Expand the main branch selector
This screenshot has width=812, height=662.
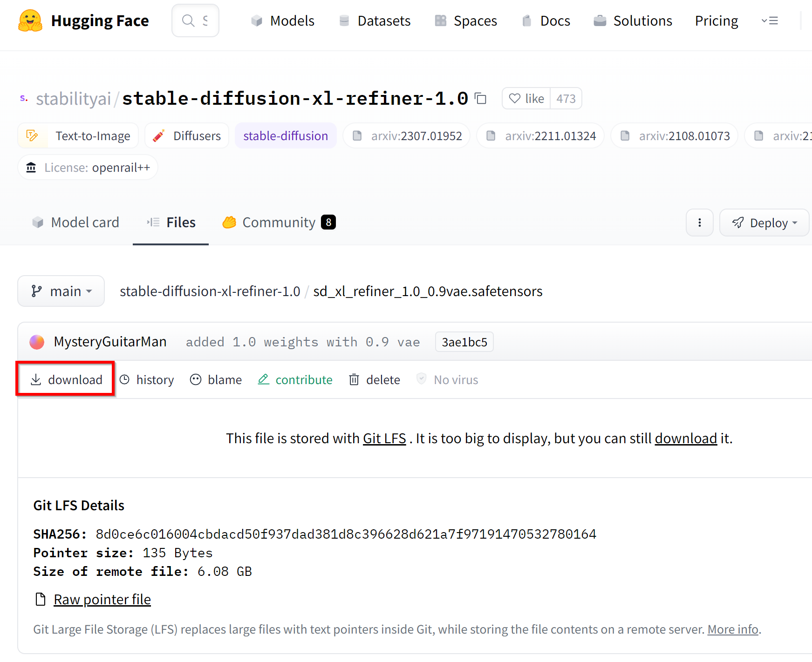(x=61, y=291)
